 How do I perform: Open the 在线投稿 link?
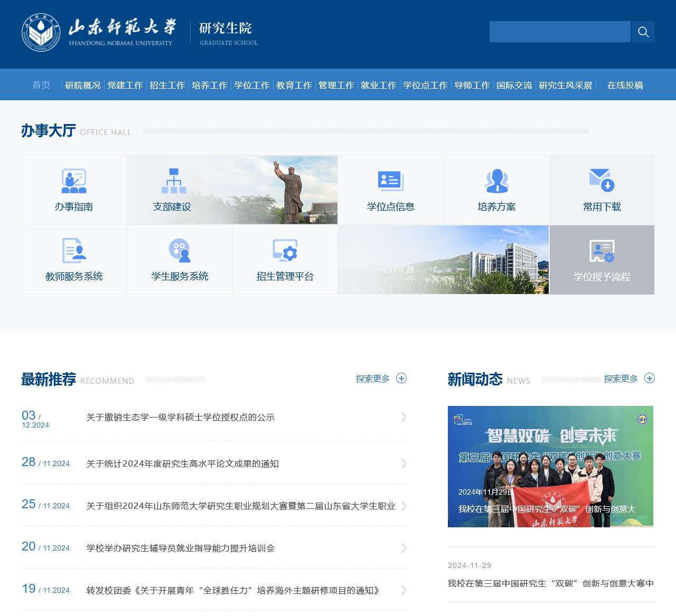click(x=625, y=85)
